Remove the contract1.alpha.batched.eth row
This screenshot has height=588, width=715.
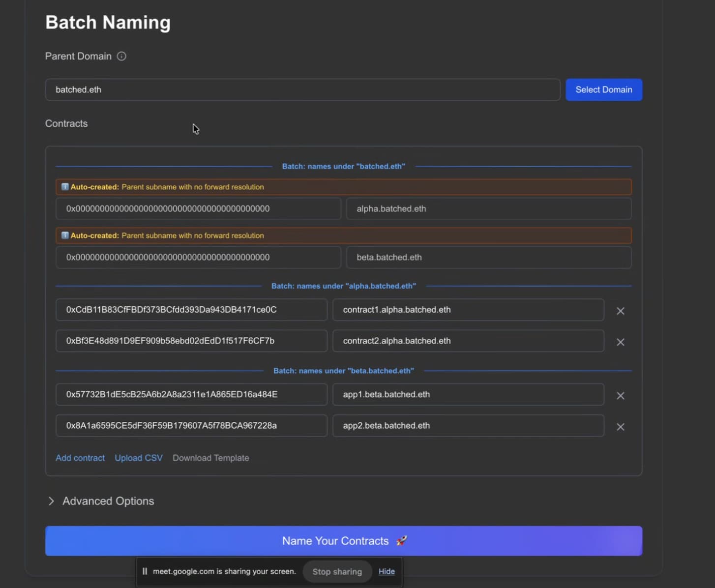(x=620, y=311)
